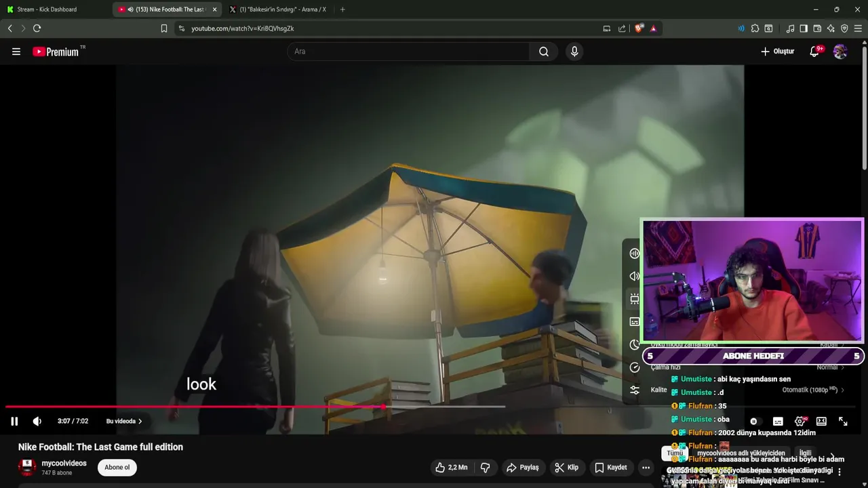
Task: Open Oluştur create menu
Action: click(778, 52)
